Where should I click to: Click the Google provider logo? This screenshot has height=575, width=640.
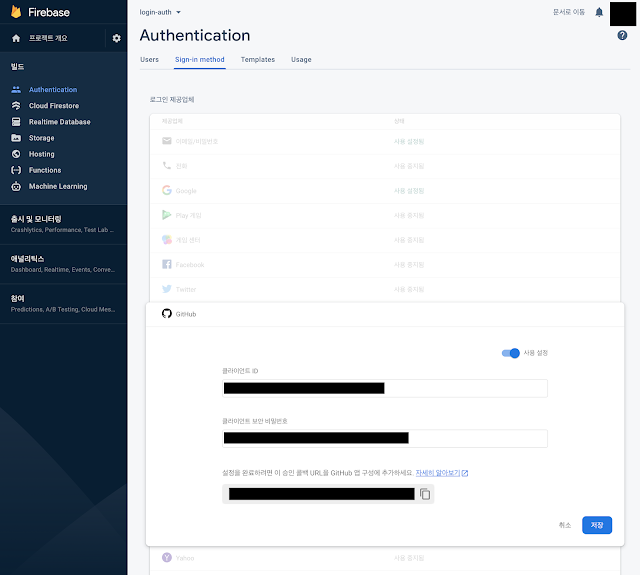tap(167, 190)
